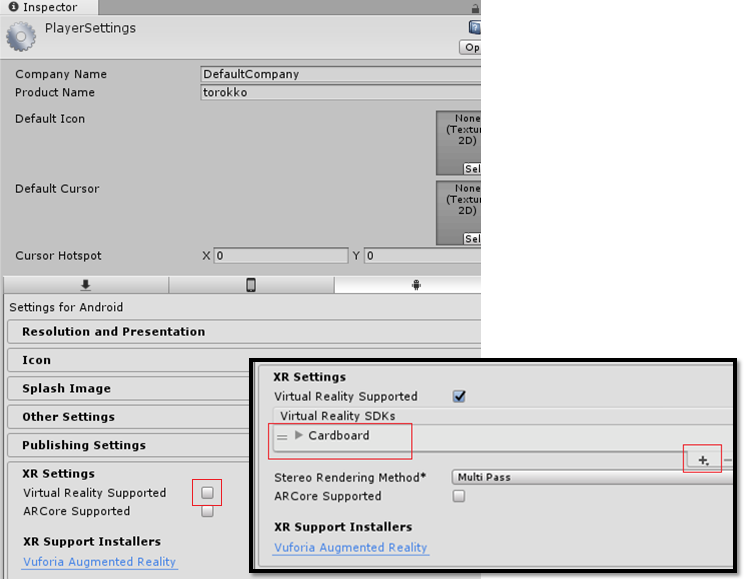The image size is (746, 582).
Task: Click the PlayerSettings gear icon
Action: click(x=21, y=35)
